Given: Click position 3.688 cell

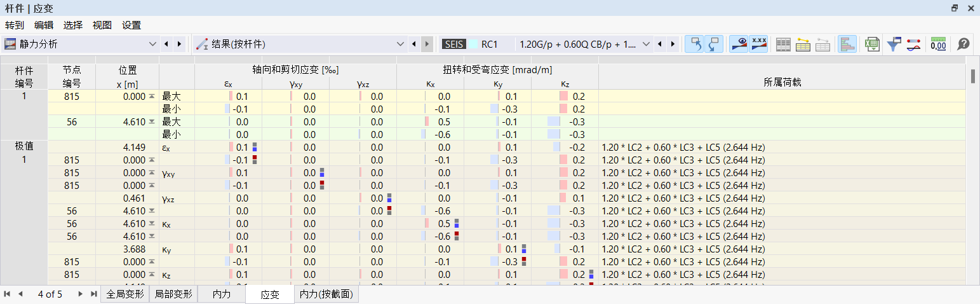Looking at the screenshot, I should point(128,249).
